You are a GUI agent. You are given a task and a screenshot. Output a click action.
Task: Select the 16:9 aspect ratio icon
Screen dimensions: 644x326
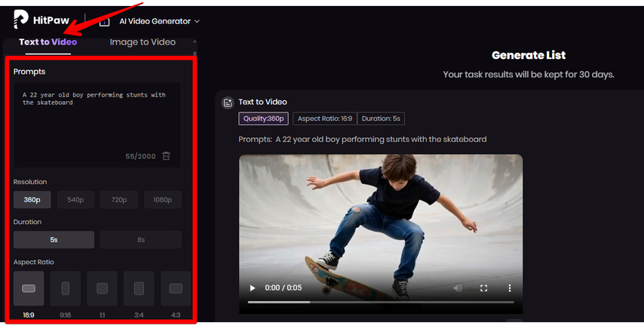point(29,288)
